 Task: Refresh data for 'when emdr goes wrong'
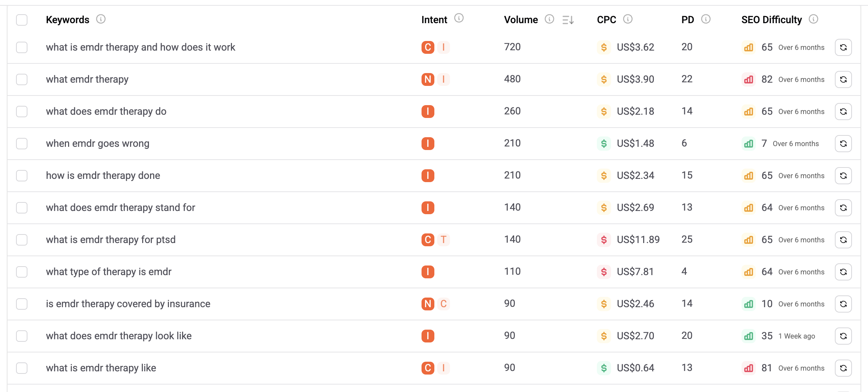click(843, 144)
